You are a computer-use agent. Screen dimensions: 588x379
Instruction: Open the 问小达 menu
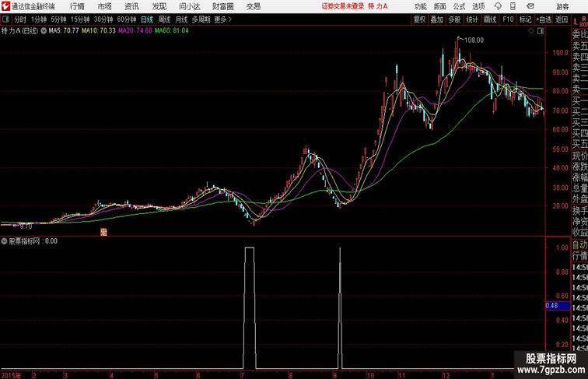pyautogui.click(x=190, y=6)
